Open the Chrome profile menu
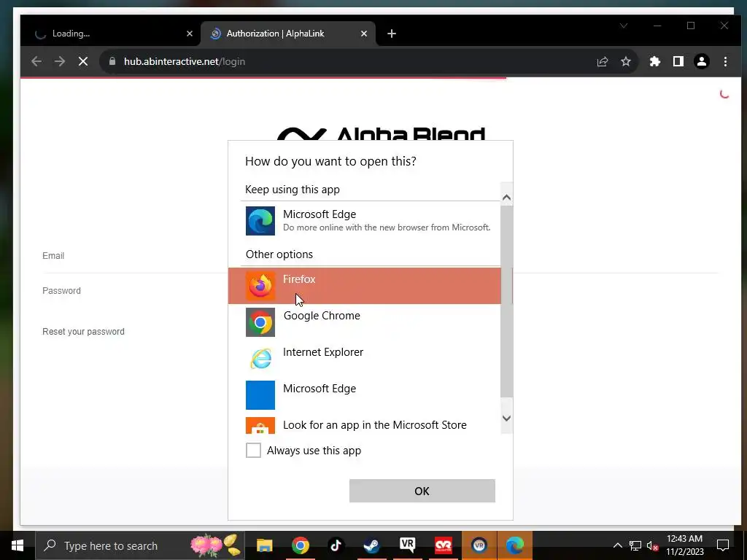Viewport: 747px width, 560px height. 702,61
